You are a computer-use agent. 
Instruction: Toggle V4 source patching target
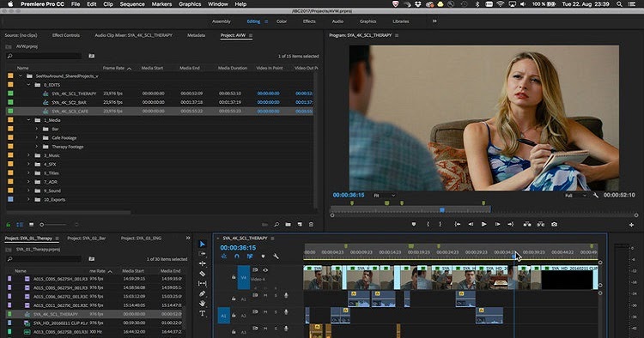click(244, 277)
